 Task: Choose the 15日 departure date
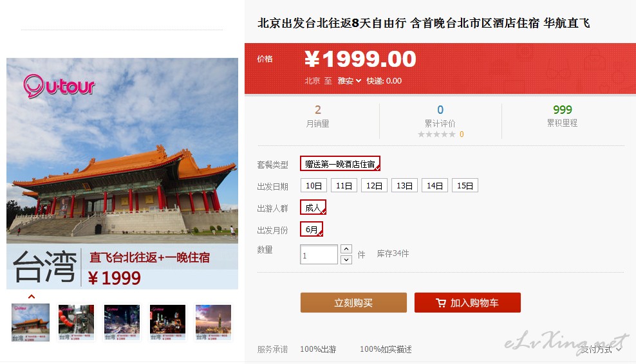click(465, 186)
